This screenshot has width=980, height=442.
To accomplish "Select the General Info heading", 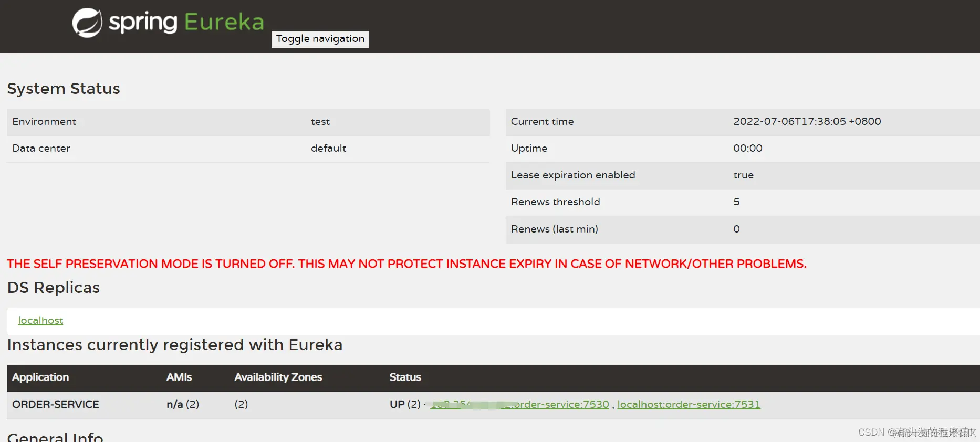I will click(x=55, y=436).
